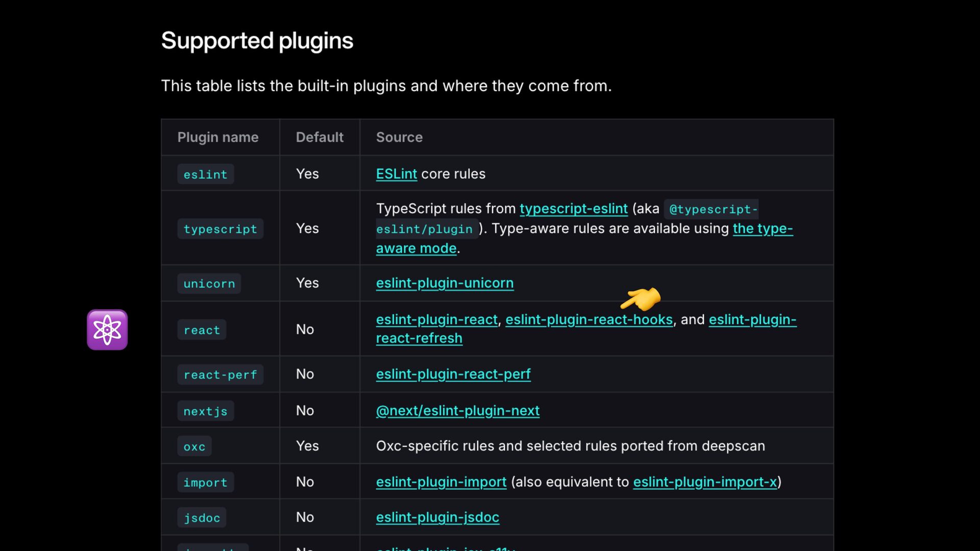Click the react-perf plugin code tag
Viewport: 980px width, 551px height.
(220, 375)
